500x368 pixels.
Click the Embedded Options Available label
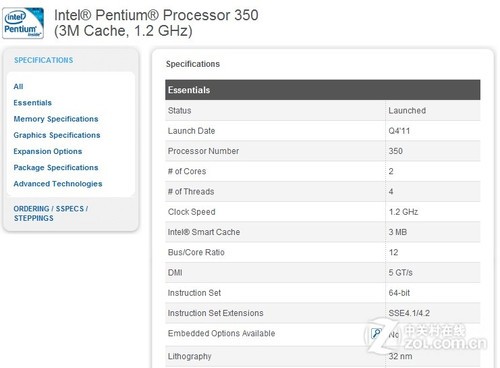coord(222,333)
